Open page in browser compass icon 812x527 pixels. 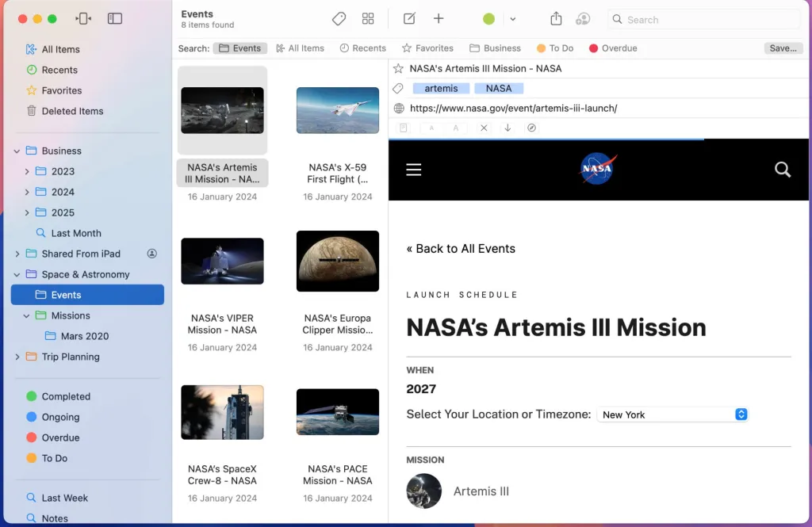pos(531,128)
